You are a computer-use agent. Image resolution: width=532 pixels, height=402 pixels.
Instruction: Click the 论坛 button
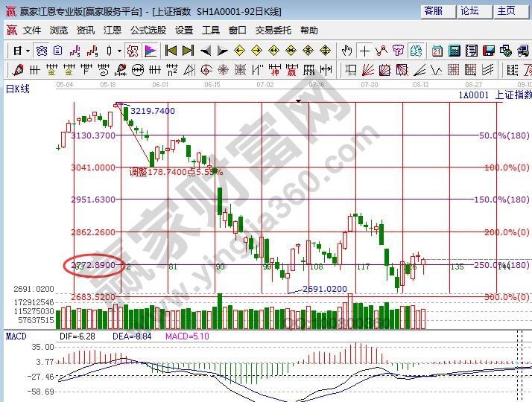point(469,10)
